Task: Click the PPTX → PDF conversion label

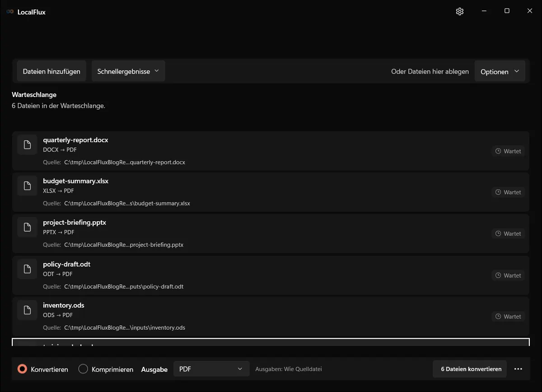Action: [59, 232]
